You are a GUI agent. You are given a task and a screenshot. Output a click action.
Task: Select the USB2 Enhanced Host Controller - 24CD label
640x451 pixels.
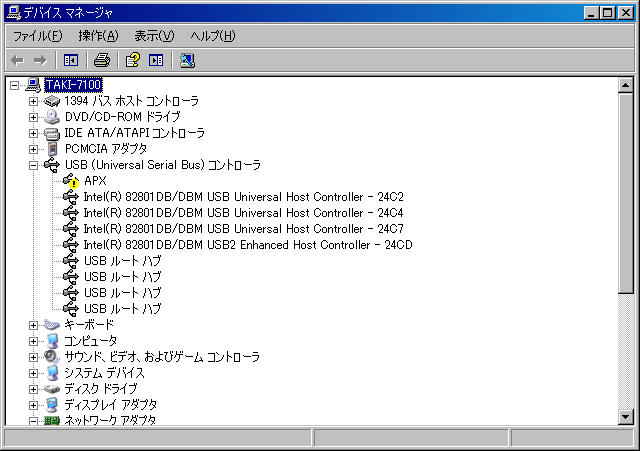pos(248,245)
